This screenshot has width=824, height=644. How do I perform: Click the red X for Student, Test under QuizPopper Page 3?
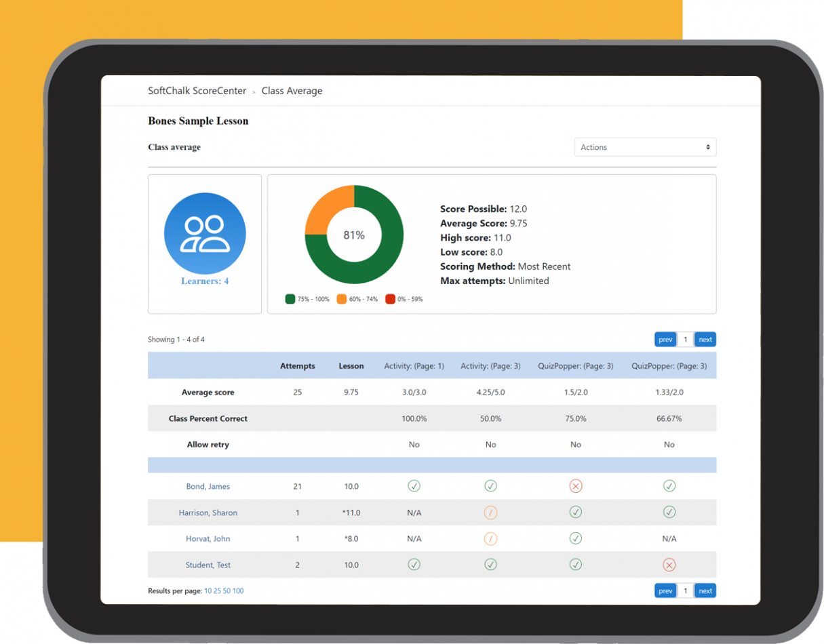669,565
